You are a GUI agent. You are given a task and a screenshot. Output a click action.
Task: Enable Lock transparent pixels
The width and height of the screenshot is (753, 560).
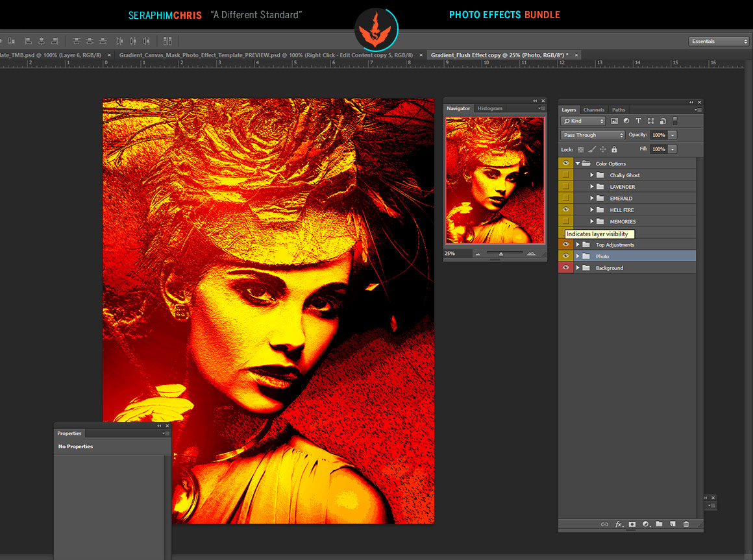coord(580,149)
